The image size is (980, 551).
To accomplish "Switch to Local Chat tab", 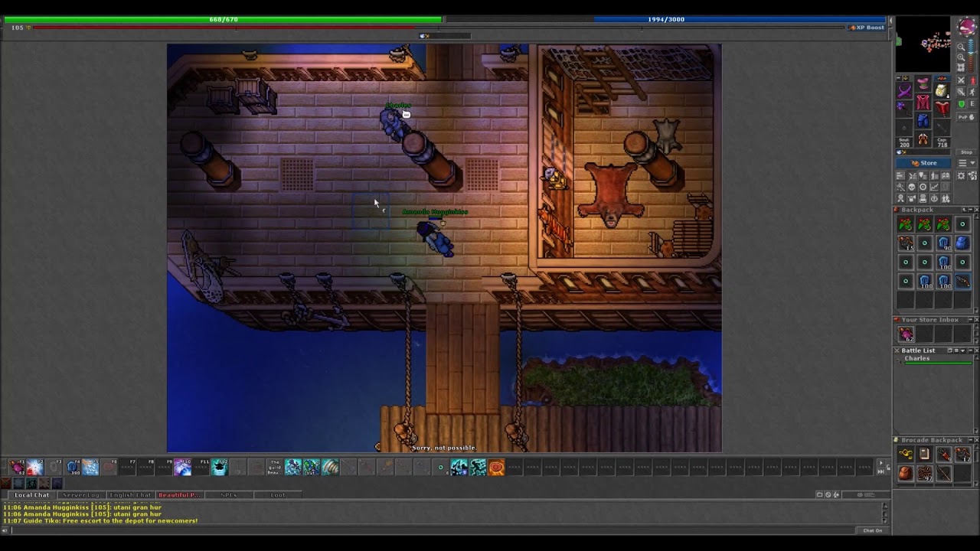I will (x=31, y=495).
